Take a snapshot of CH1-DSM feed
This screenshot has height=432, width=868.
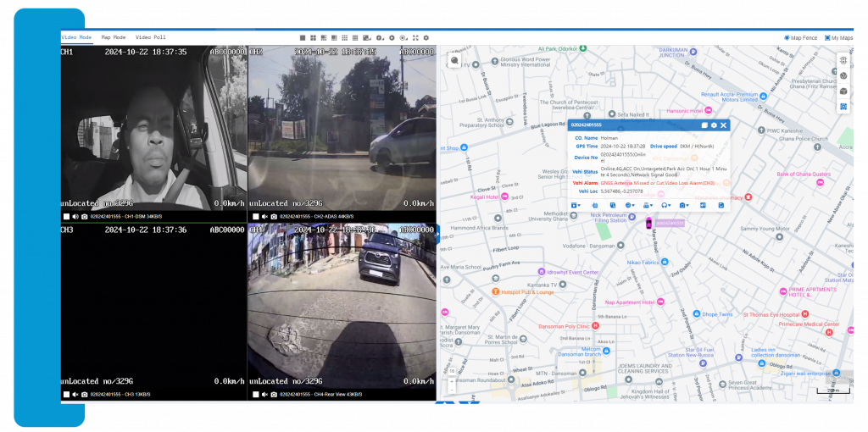pos(84,217)
